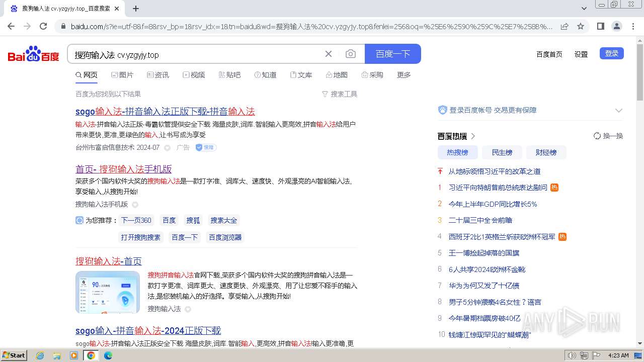This screenshot has width=644, height=362.
Task: Open result 首页- 搜狗输入法手机版
Action: pos(124,169)
